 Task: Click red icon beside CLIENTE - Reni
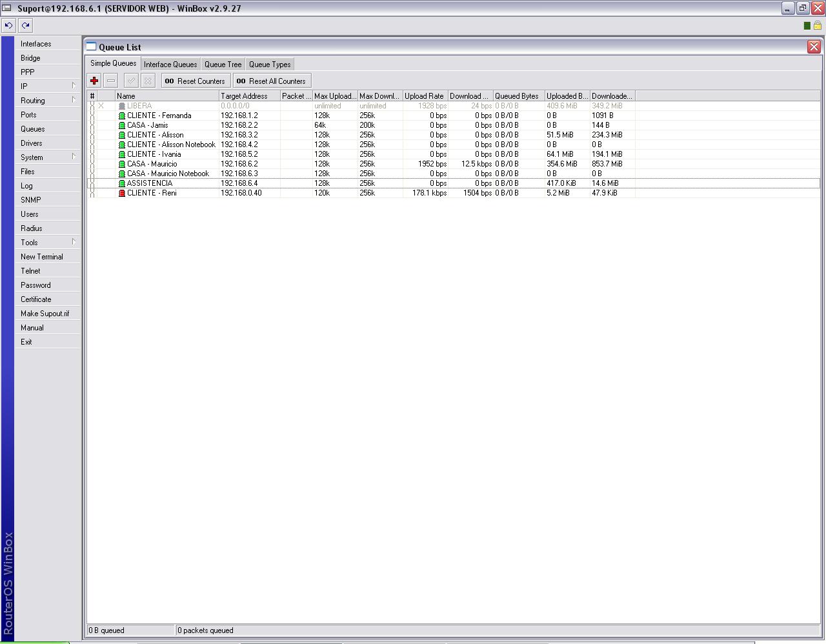pos(121,193)
